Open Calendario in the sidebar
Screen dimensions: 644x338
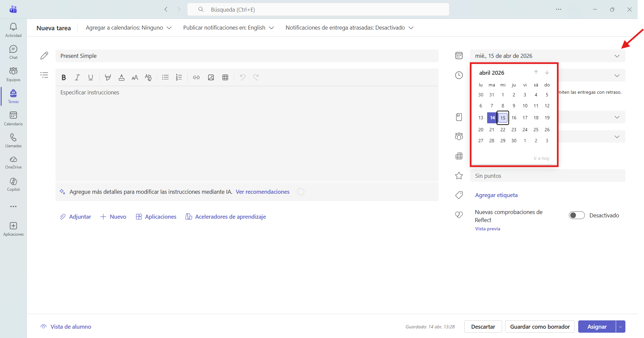[13, 119]
